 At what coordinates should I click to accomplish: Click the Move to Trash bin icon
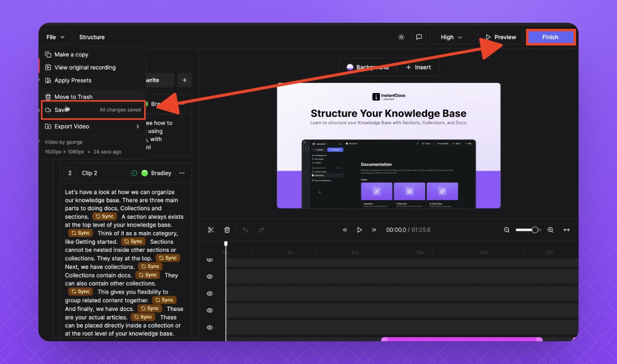tap(48, 97)
